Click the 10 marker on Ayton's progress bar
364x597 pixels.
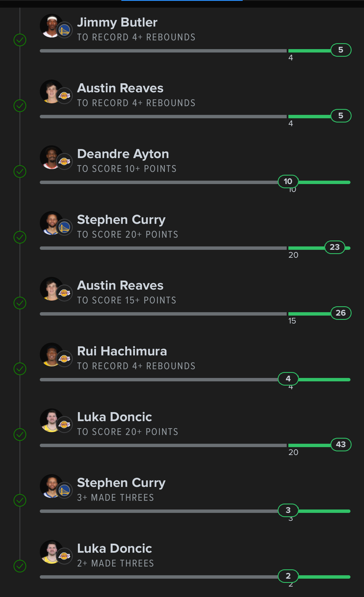[288, 181]
